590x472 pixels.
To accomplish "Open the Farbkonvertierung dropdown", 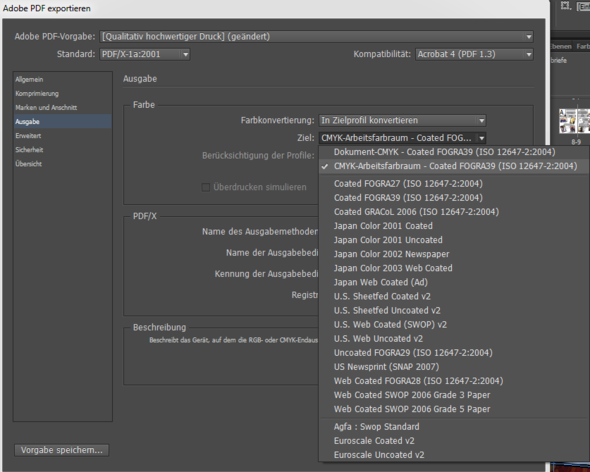I will click(x=402, y=120).
